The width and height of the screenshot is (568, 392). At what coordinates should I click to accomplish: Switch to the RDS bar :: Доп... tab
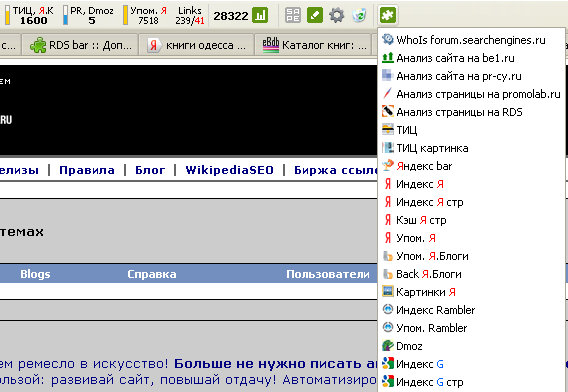[80, 45]
